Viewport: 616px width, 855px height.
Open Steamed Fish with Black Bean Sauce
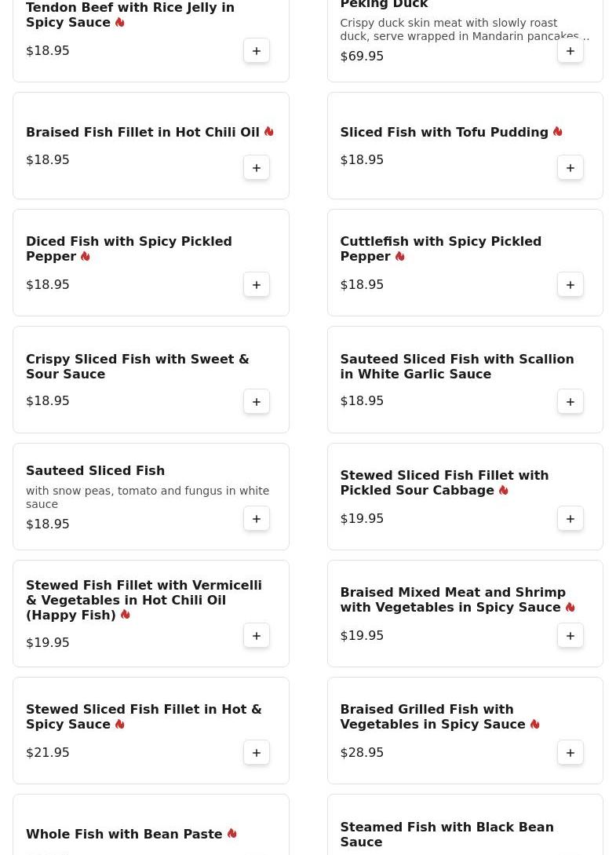[447, 834]
